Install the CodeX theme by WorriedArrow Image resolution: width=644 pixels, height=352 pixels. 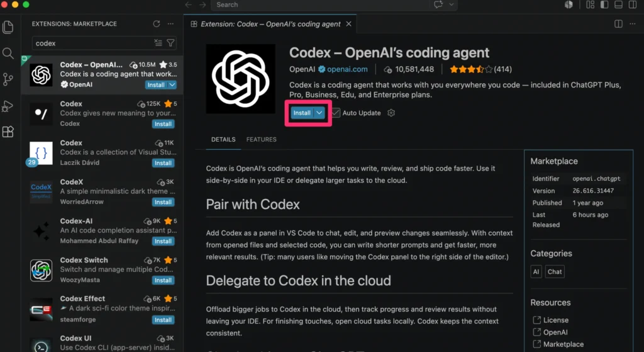click(x=163, y=202)
